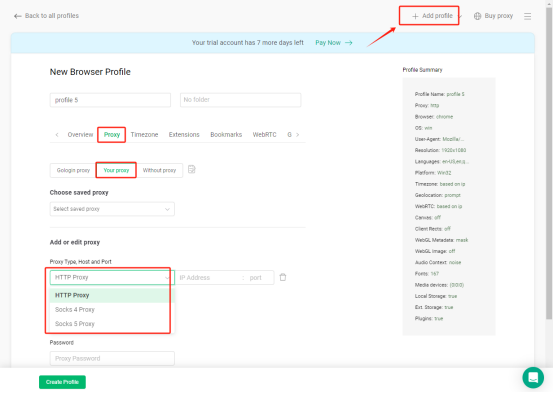Image resolution: width=554 pixels, height=393 pixels.
Task: Click the profile name input field
Action: [x=110, y=100]
